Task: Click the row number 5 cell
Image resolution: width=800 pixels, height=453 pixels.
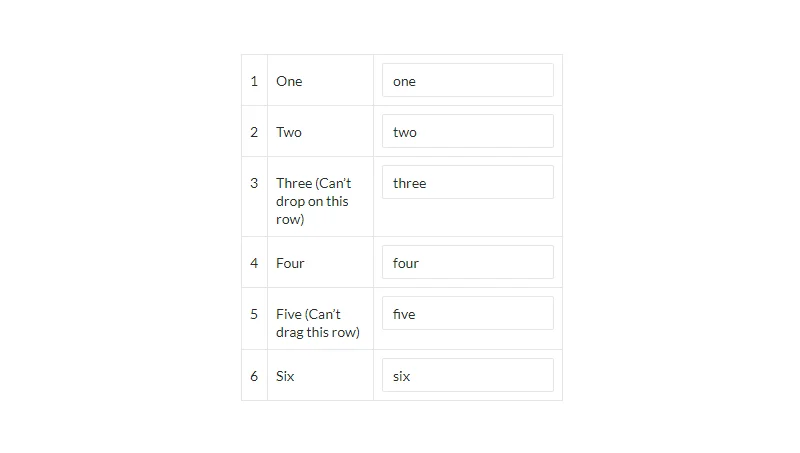Action: 254,314
